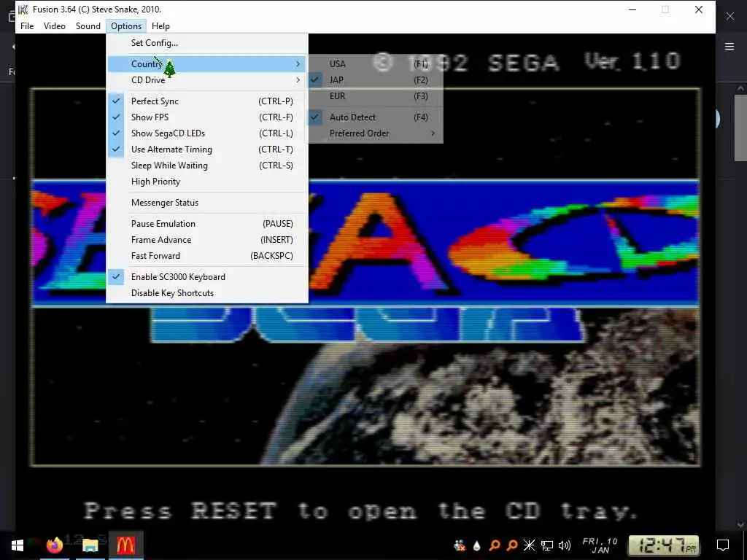Click the yellow M app taskbar icon
Screen dimensions: 747x560
(125, 545)
